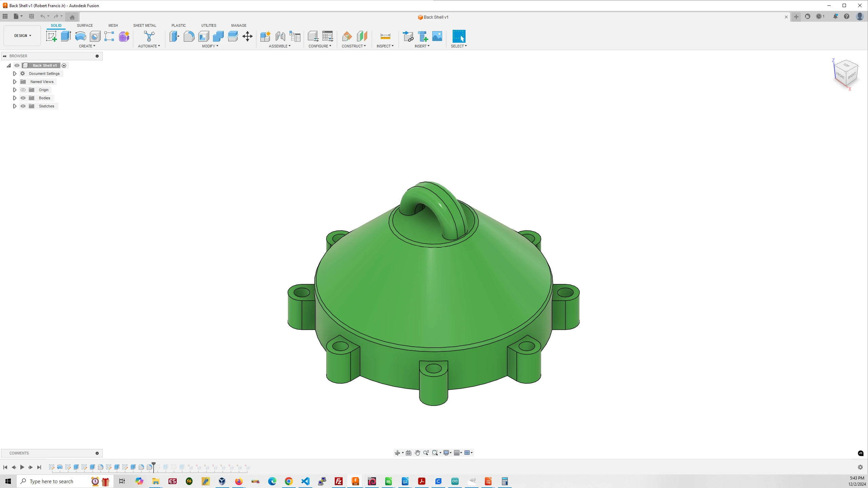Select the Insert Derive tool

coord(408,36)
